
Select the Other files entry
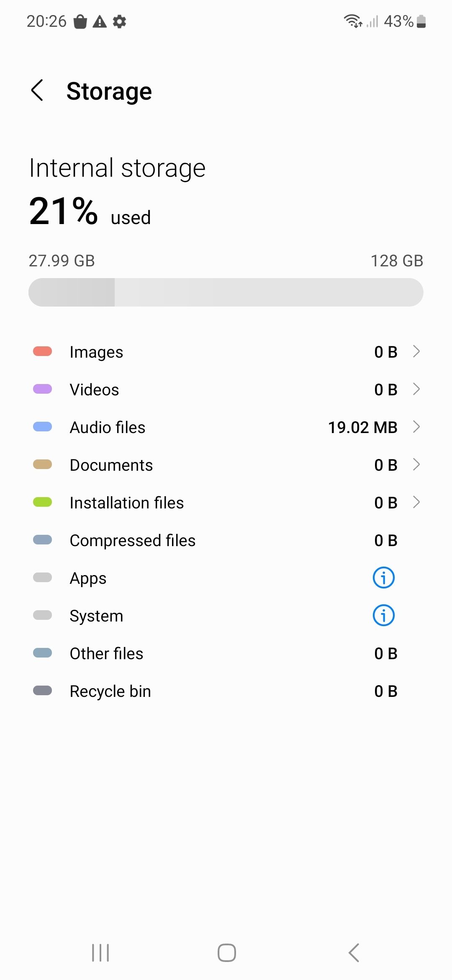[226, 653]
